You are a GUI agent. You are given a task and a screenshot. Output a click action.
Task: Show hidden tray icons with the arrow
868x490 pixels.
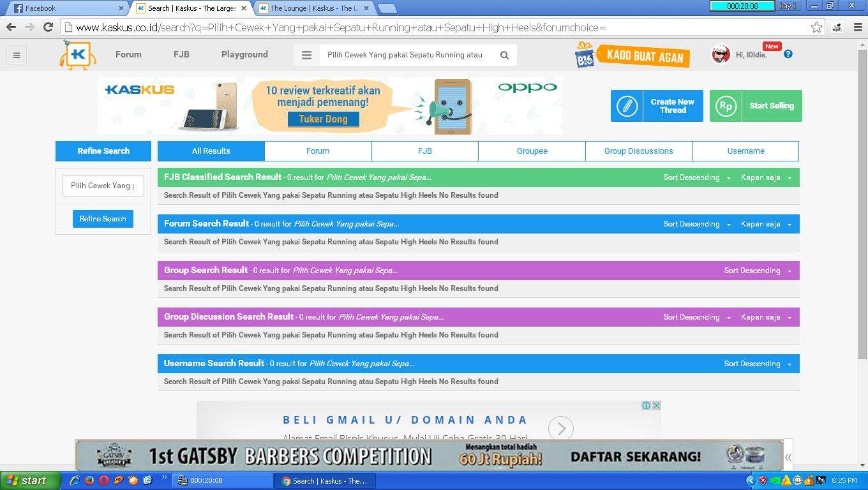[751, 480]
